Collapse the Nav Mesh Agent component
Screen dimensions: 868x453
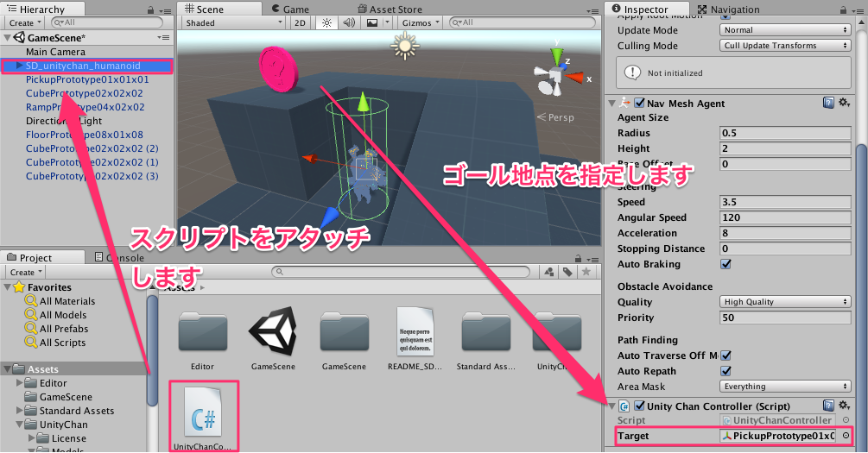[611, 103]
